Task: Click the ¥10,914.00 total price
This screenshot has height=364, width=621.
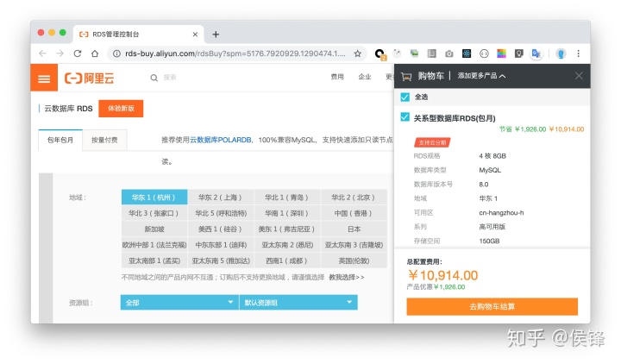Action: [442, 275]
